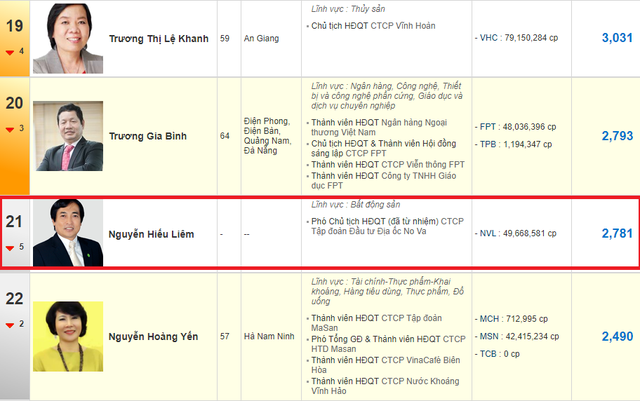Viewport: 640px width, 401px height.
Task: Click 'Thành viên HĐQT CTCP Nước Khoáng Vĩnh Hảo'
Action: point(385,386)
